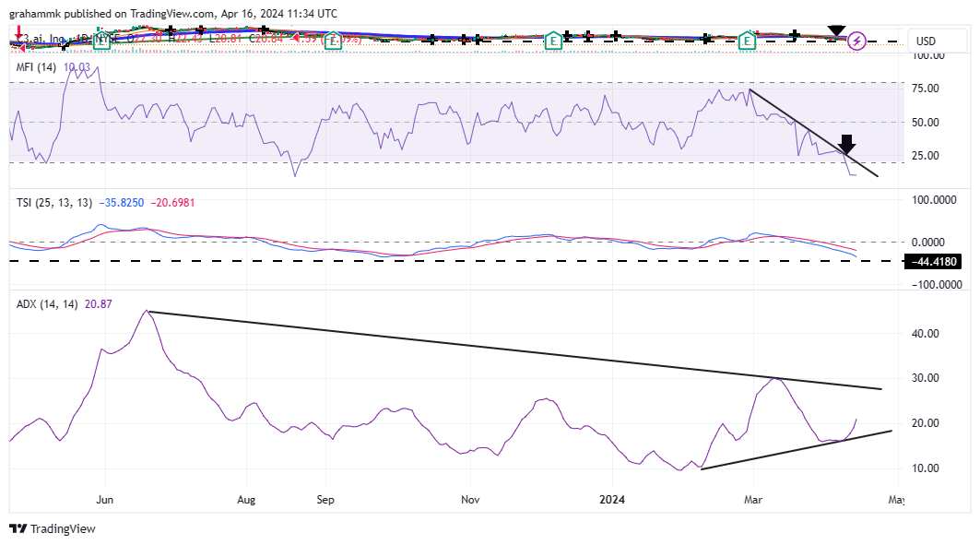Click the 50.00 MFI axis label
The width and height of the screenshot is (980, 545).
[x=925, y=122]
